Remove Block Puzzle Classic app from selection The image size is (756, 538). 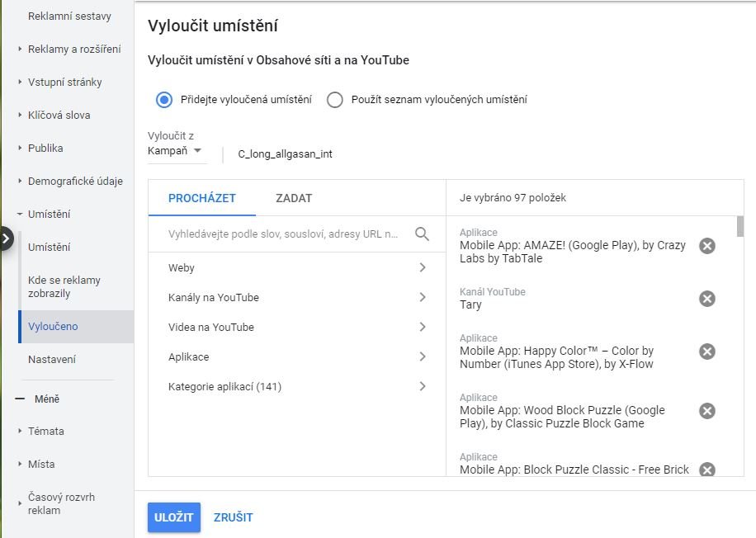[x=706, y=470]
